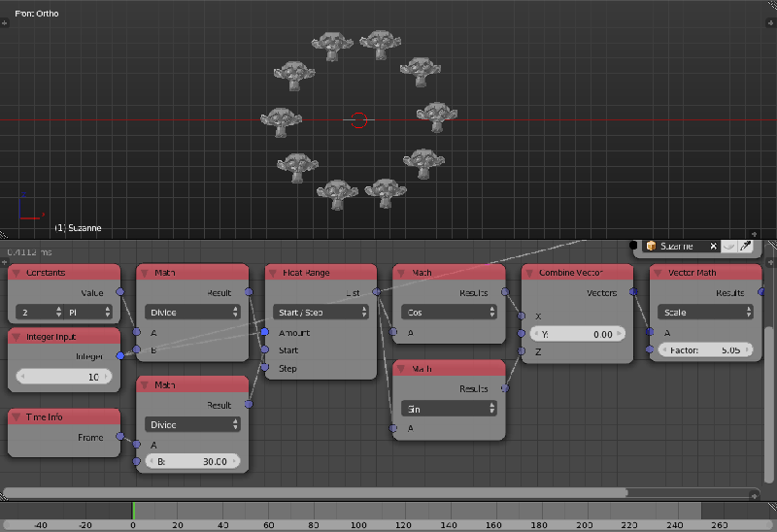Click the use-selected-object icon next to eyedropper

pyautogui.click(x=729, y=246)
